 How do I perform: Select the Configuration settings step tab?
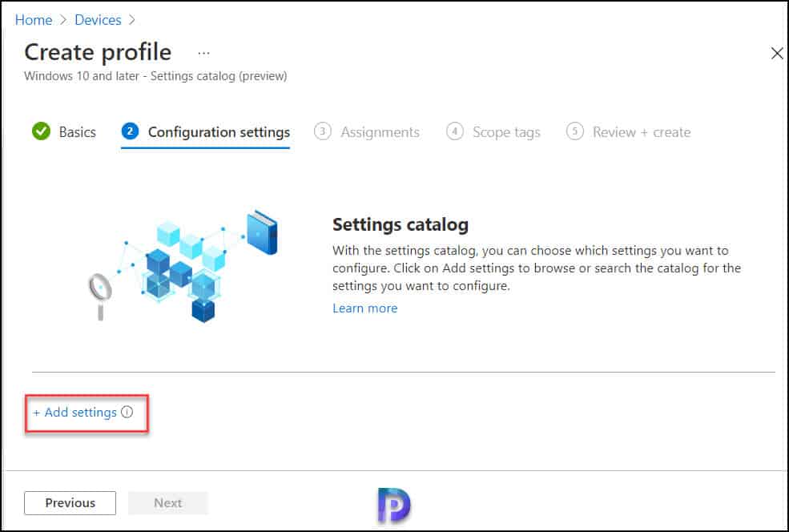click(205, 132)
